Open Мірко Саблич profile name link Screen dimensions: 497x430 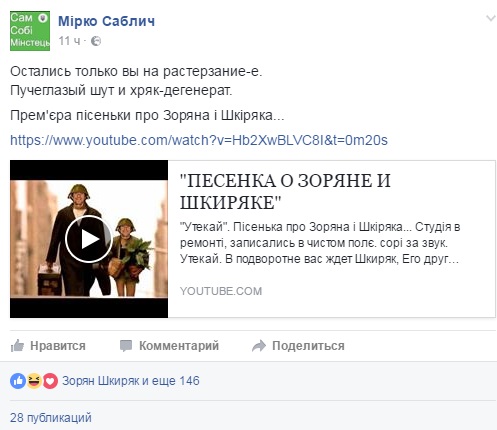107,21
